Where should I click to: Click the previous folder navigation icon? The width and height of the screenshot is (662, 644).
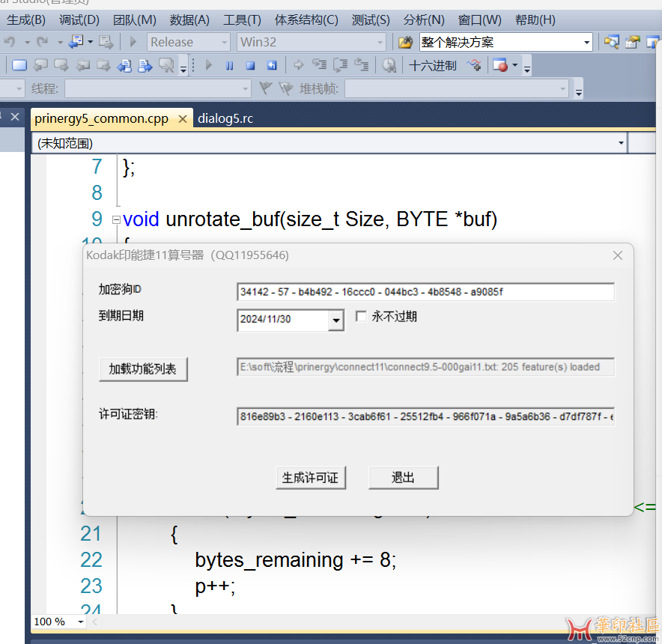(82, 65)
